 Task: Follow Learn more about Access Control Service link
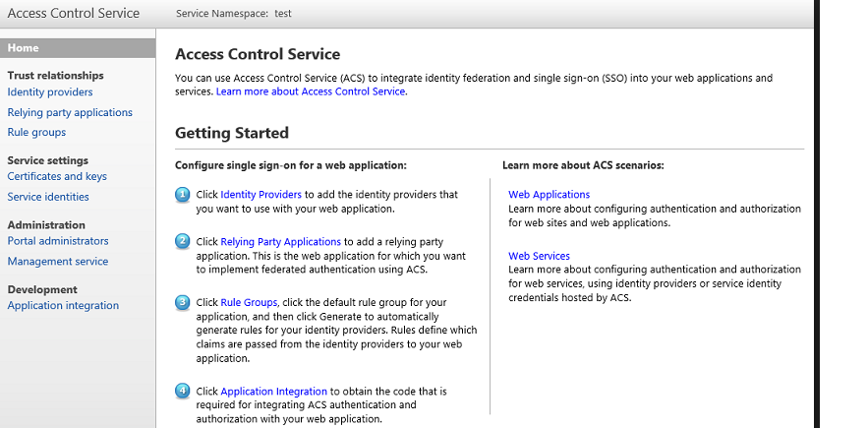(x=311, y=92)
